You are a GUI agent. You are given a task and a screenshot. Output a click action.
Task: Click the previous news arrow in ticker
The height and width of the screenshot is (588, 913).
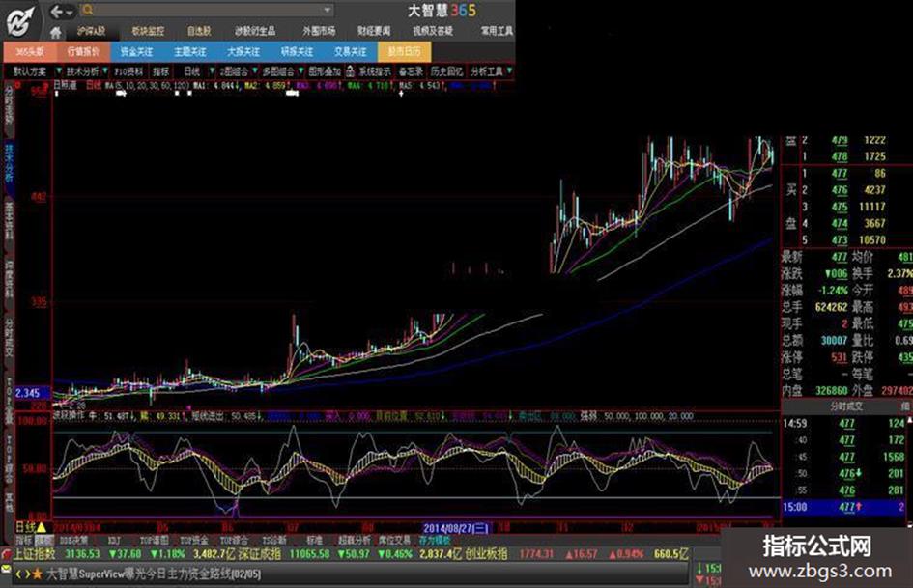click(18, 574)
